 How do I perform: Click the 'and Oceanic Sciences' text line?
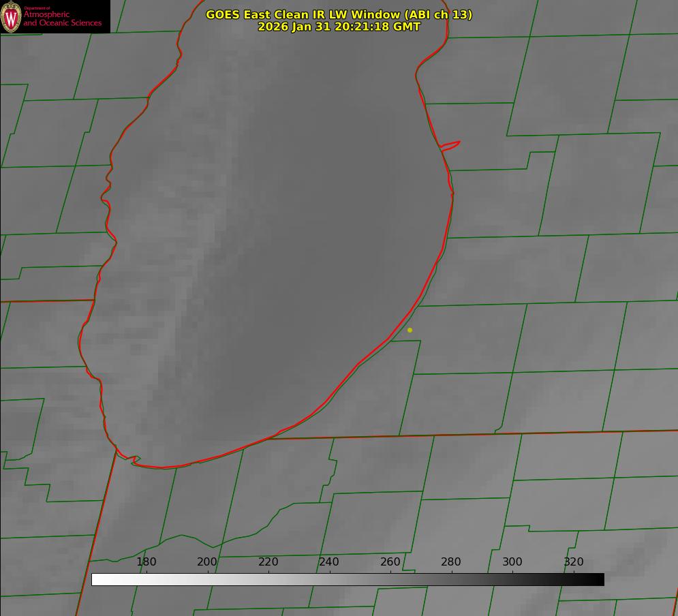click(62, 23)
